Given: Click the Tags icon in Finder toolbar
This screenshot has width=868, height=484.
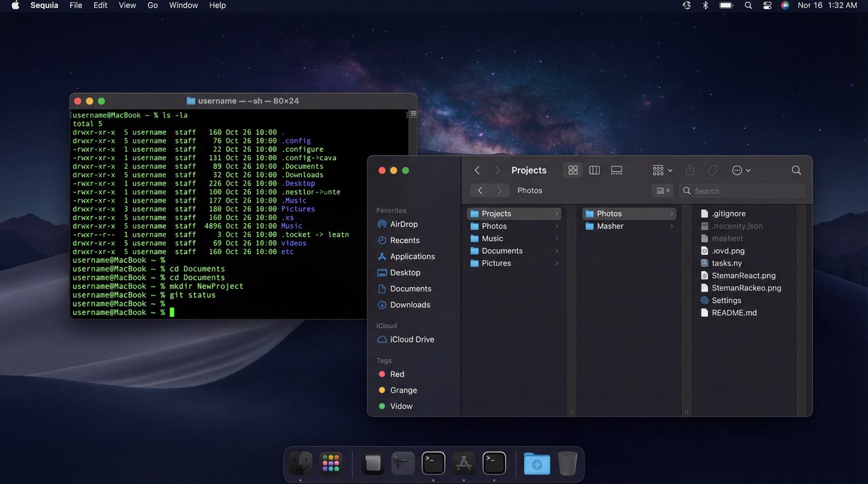Looking at the screenshot, I should pyautogui.click(x=712, y=170).
